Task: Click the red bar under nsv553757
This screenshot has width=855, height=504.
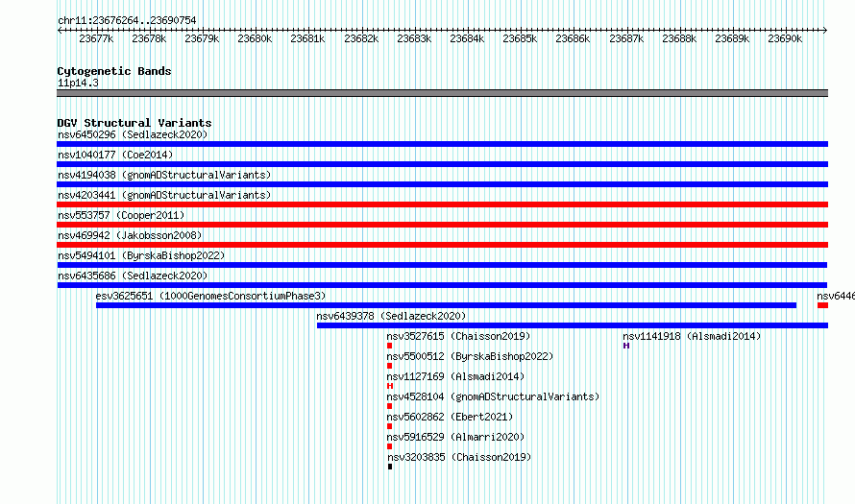Action: coord(442,225)
